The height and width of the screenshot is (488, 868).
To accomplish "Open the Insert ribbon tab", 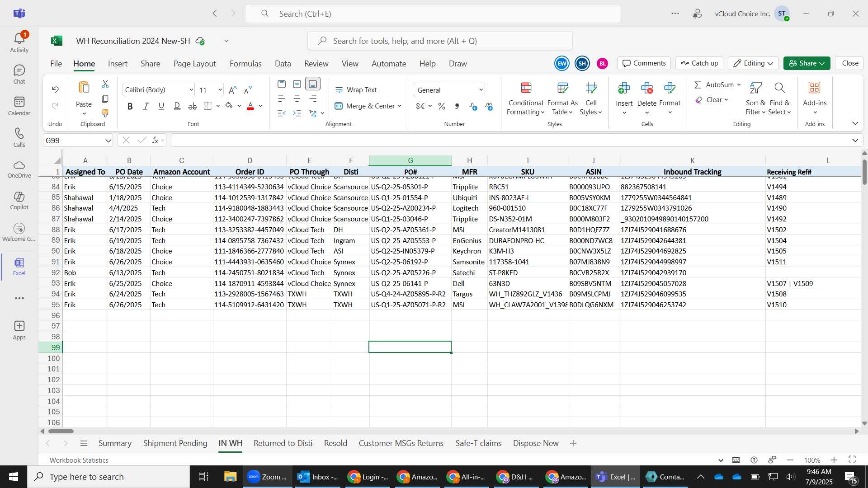I will [x=118, y=64].
